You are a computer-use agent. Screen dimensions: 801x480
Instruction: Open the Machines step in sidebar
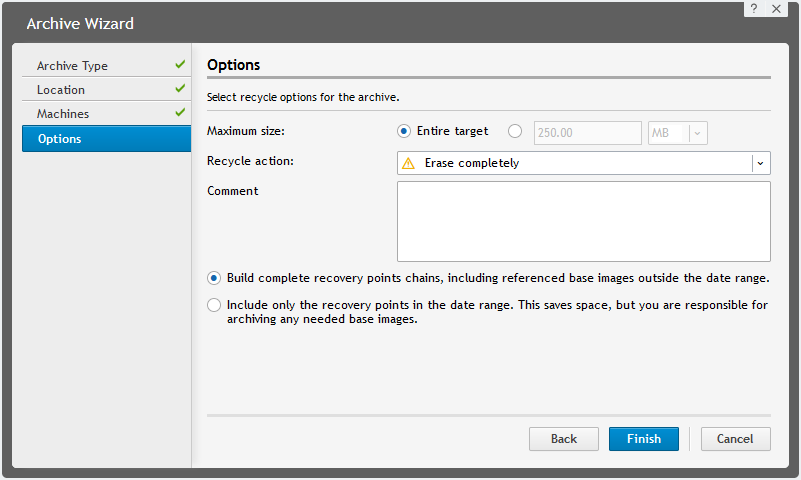[63, 114]
